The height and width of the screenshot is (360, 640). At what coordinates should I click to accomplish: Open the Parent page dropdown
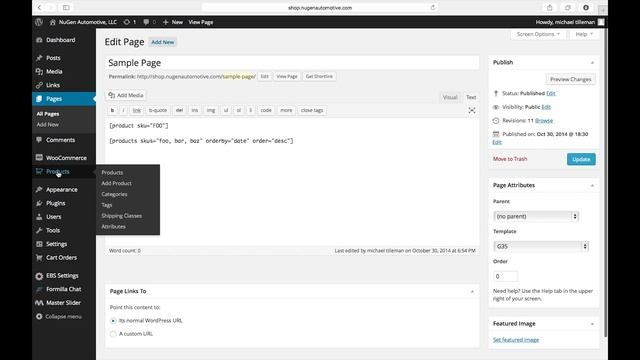tap(536, 216)
